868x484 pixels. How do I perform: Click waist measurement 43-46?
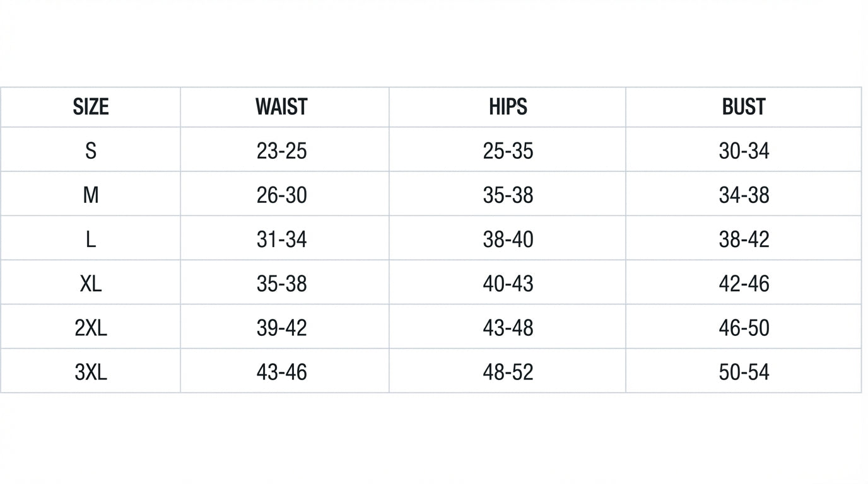[281, 371]
